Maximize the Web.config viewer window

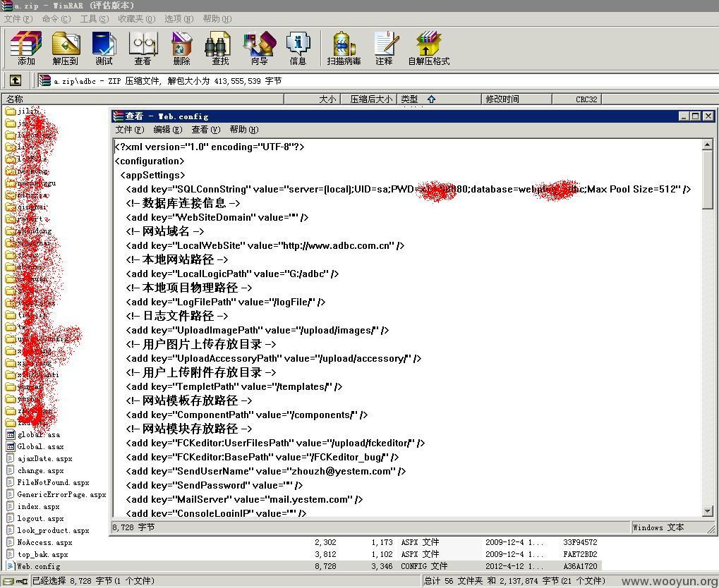pyautogui.click(x=696, y=116)
